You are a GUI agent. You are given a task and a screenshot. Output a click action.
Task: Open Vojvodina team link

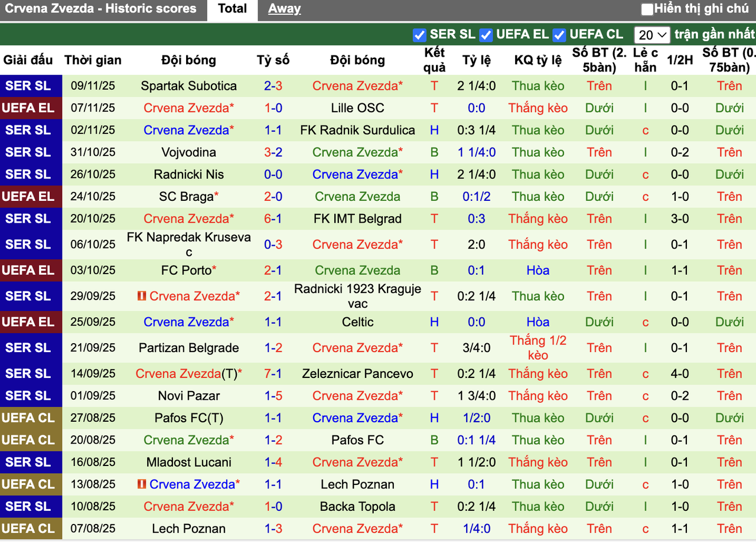point(188,152)
